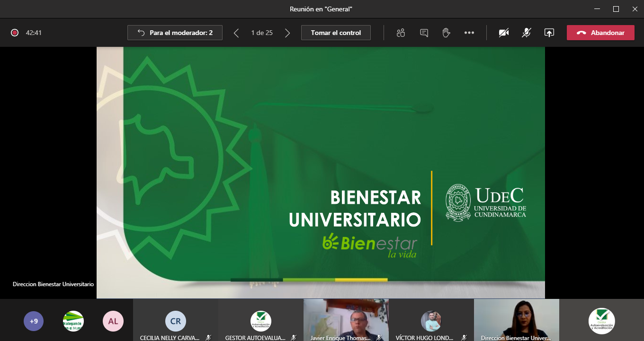This screenshot has height=341, width=644.
Task: Select Víctor Hugo participant tile
Action: point(431,320)
